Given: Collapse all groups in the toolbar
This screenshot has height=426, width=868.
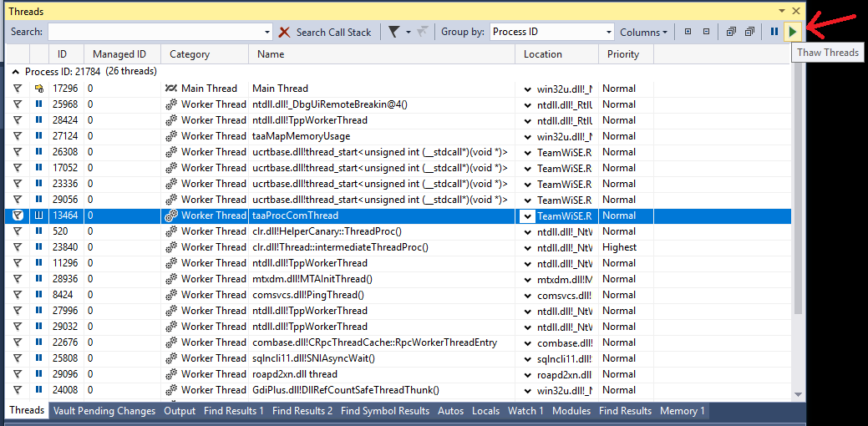Looking at the screenshot, I should (x=707, y=32).
